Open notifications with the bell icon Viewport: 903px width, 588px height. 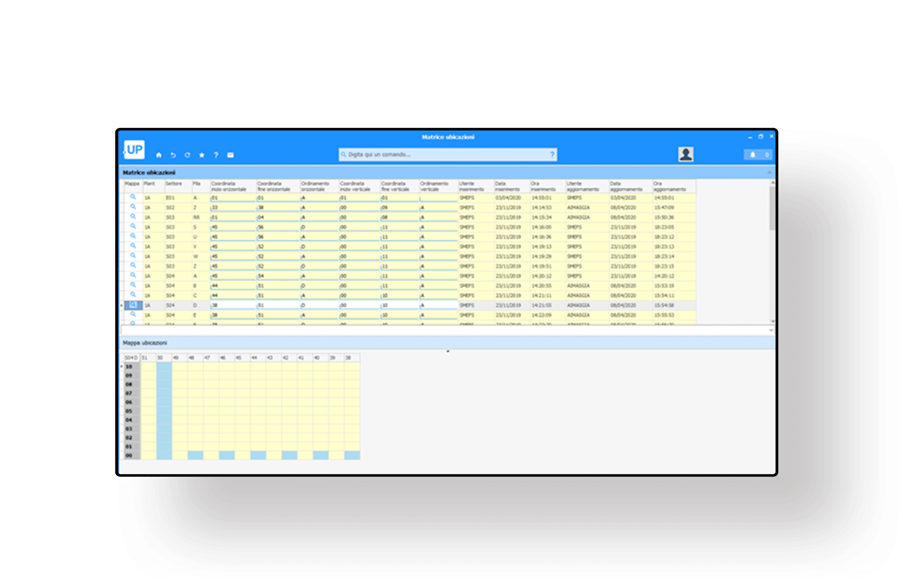tap(753, 154)
